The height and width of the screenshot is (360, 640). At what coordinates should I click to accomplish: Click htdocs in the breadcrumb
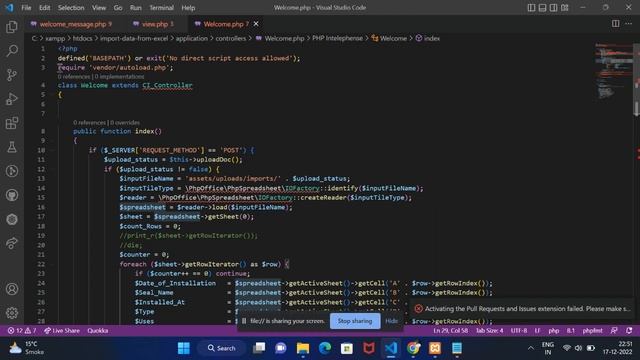tap(82, 38)
